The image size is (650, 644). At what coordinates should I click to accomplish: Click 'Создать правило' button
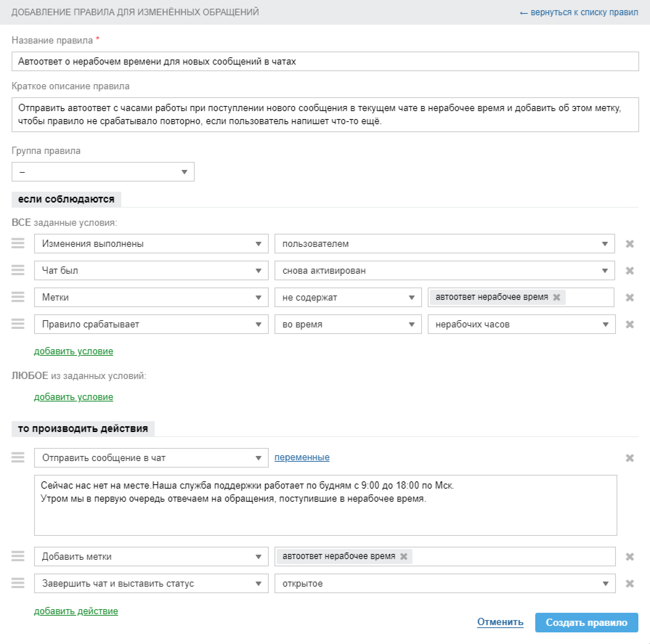click(x=586, y=623)
